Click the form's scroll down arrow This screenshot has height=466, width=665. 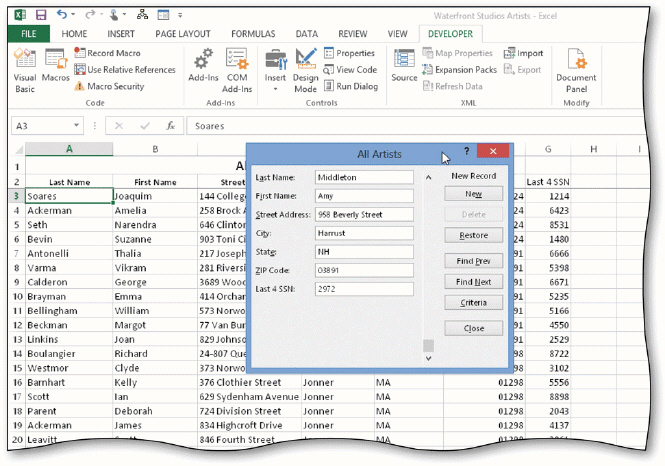coord(428,358)
